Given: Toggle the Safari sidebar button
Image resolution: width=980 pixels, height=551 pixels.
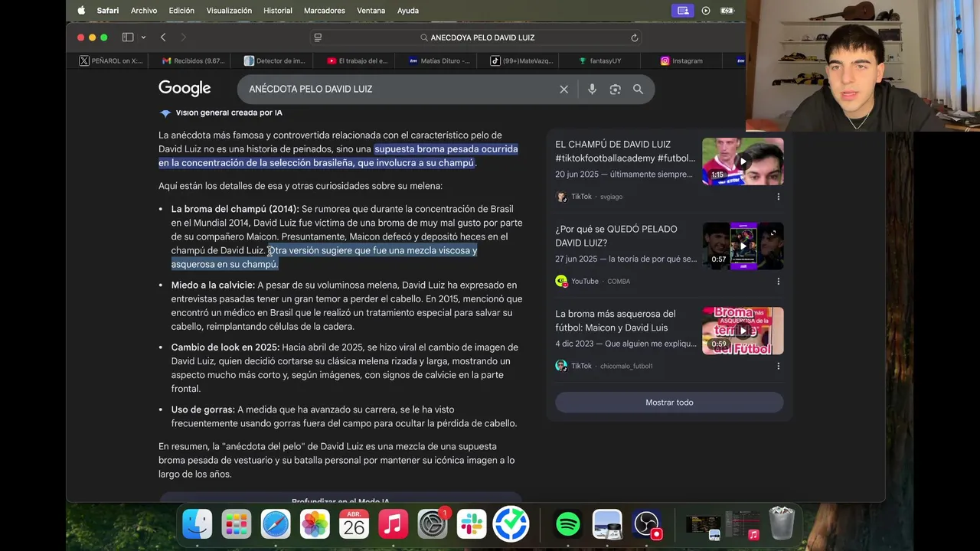Looking at the screenshot, I should coord(128,37).
